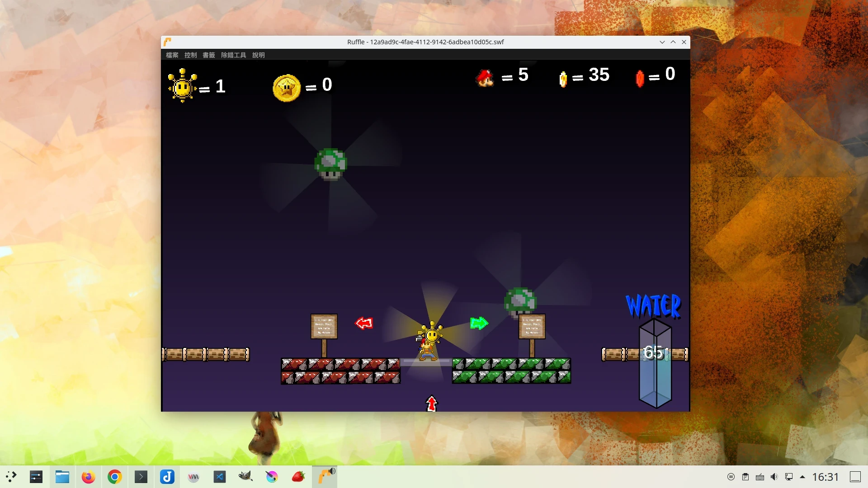Click the red up arrow in game
This screenshot has height=488, width=868.
(x=432, y=404)
